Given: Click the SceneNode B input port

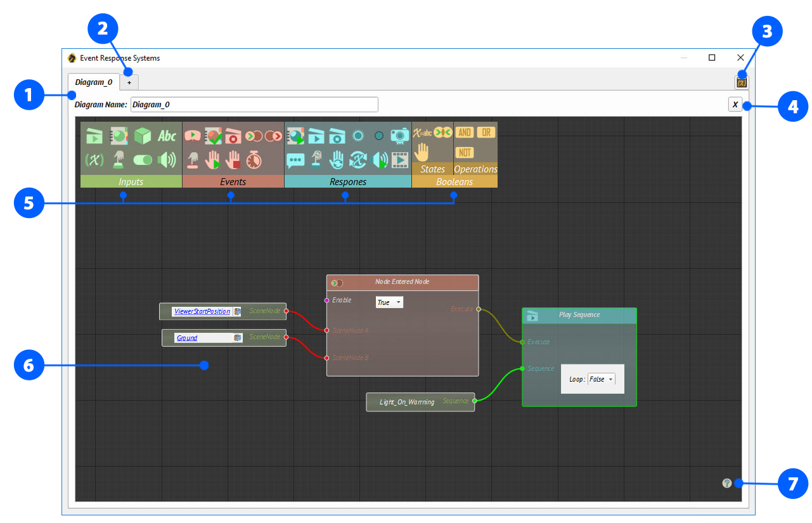Looking at the screenshot, I should point(327,358).
